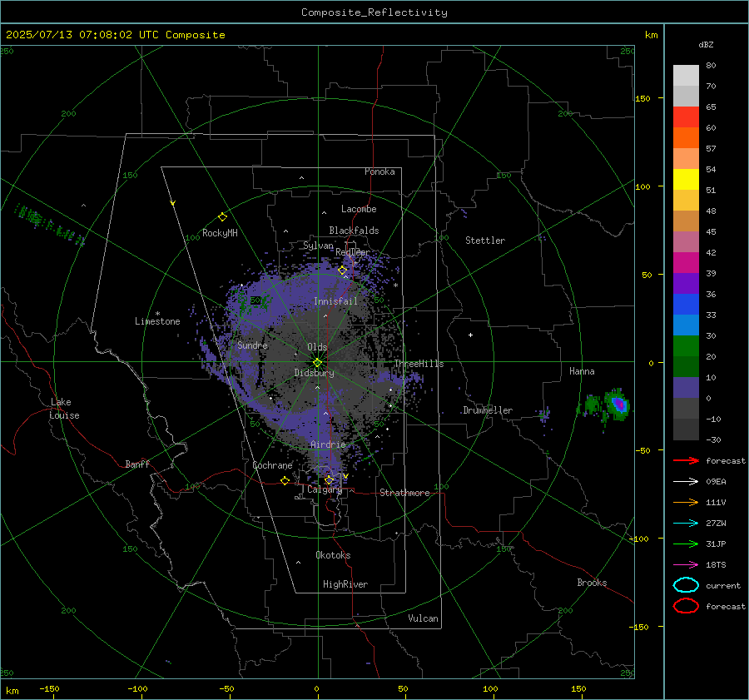The height and width of the screenshot is (700, 749).
Task: Select the 'Drumheller' map label
Action: (x=488, y=410)
